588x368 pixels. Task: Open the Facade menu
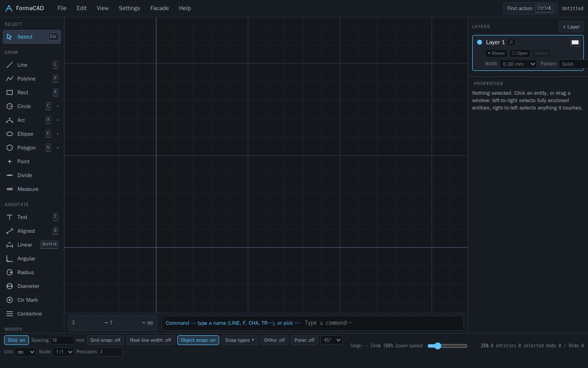[159, 8]
